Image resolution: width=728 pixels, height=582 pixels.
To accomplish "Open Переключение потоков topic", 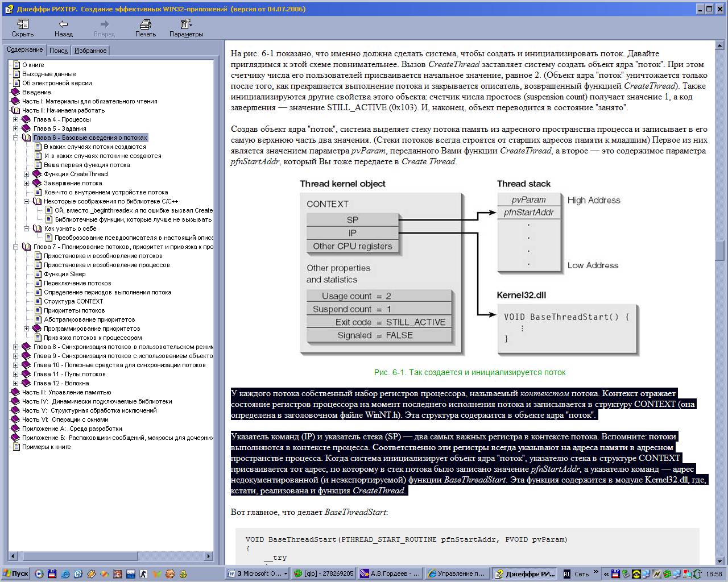I will point(77,283).
